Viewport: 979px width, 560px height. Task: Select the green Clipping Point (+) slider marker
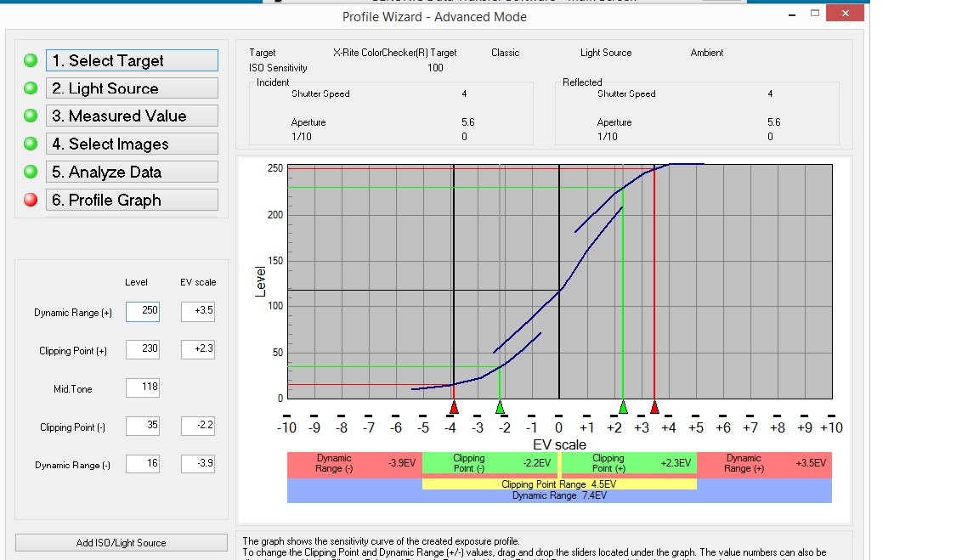623,407
